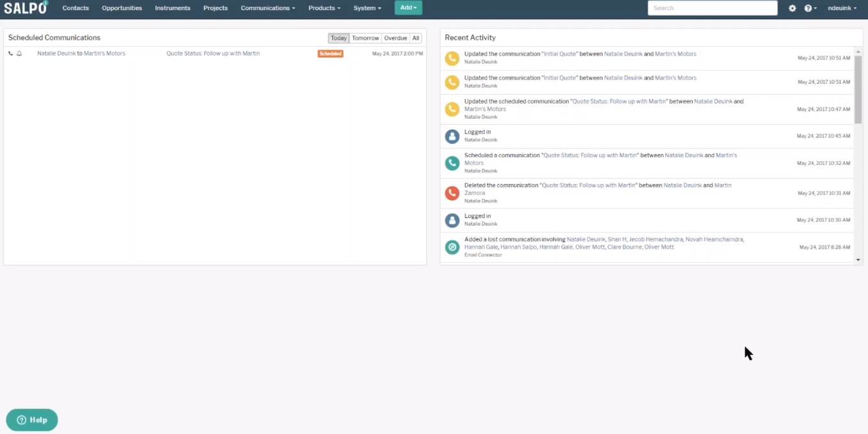Image resolution: width=868 pixels, height=434 pixels.
Task: Click the bell reminder icon
Action: coord(19,54)
